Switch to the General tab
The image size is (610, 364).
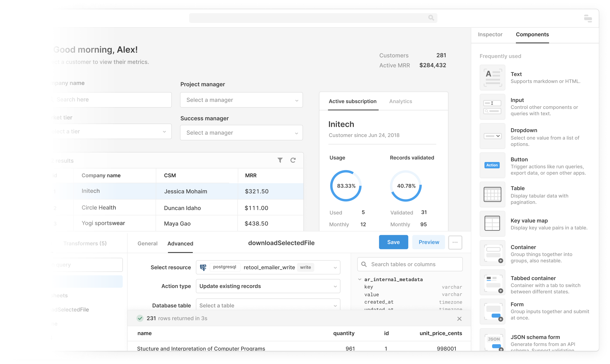(x=147, y=244)
